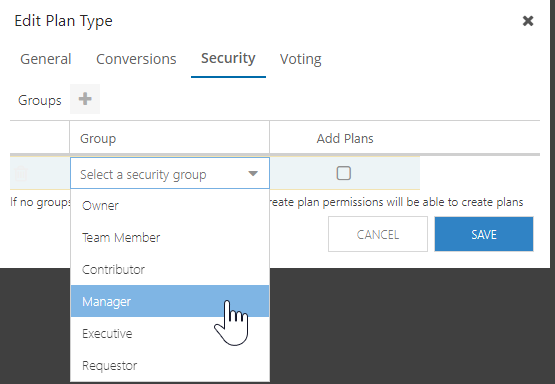Close the Edit Plan Type dialog

tap(528, 21)
